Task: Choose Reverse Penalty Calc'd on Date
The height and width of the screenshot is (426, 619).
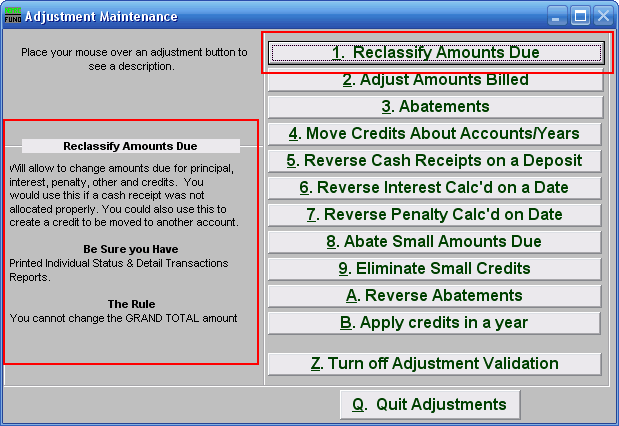Action: pyautogui.click(x=435, y=215)
